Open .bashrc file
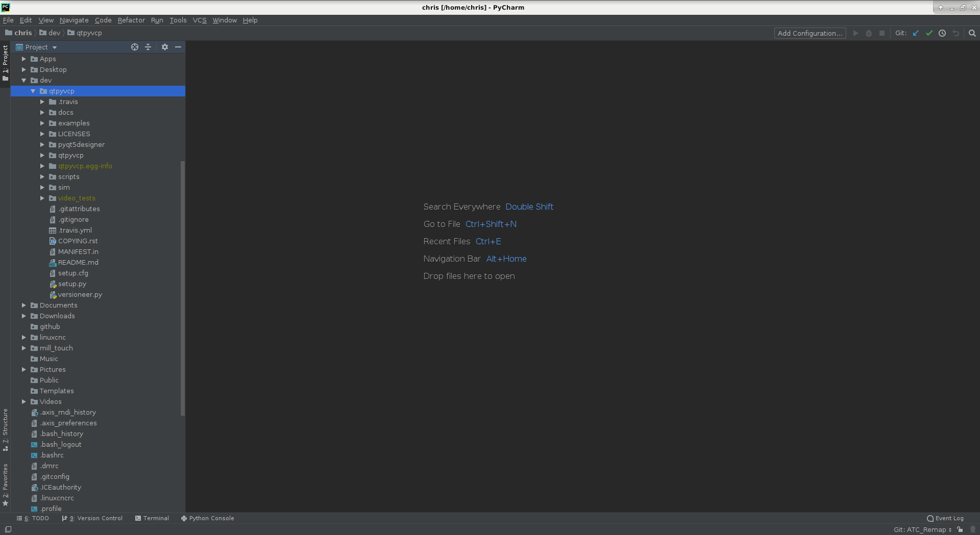Viewport: 980px width, 535px height. (x=52, y=455)
